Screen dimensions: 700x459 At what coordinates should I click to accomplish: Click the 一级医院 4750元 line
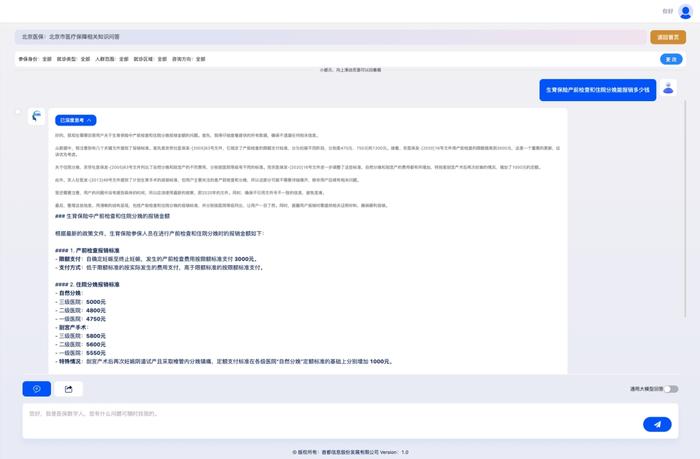click(80, 319)
